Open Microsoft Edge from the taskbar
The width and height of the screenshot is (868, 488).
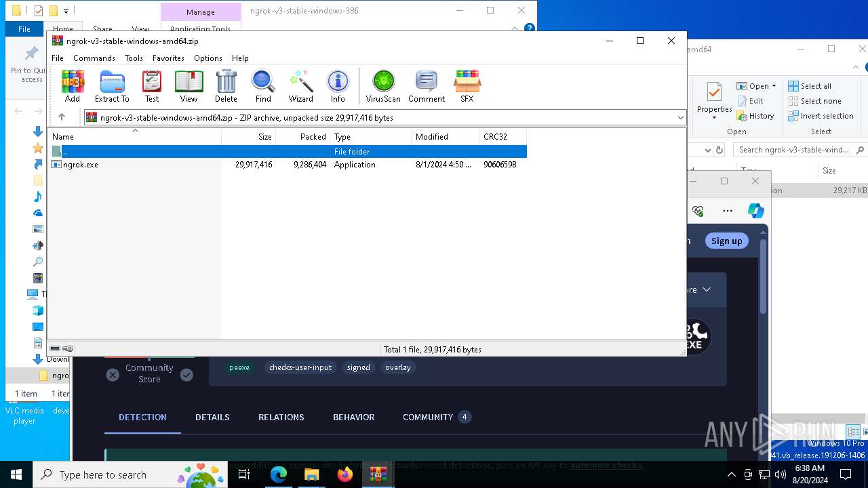point(279,474)
